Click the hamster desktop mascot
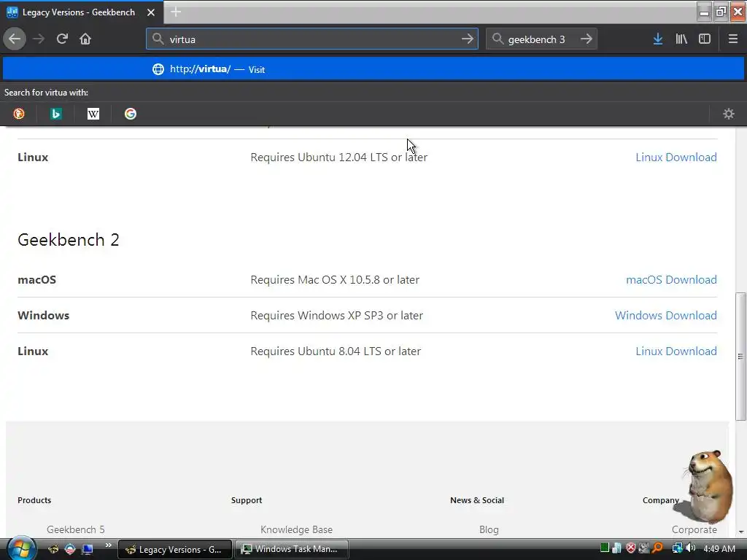 (706, 486)
